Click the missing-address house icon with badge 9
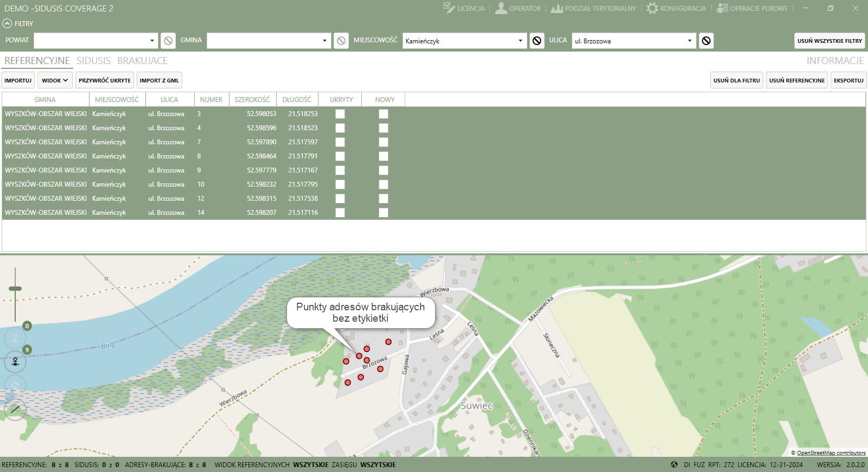 point(15,361)
